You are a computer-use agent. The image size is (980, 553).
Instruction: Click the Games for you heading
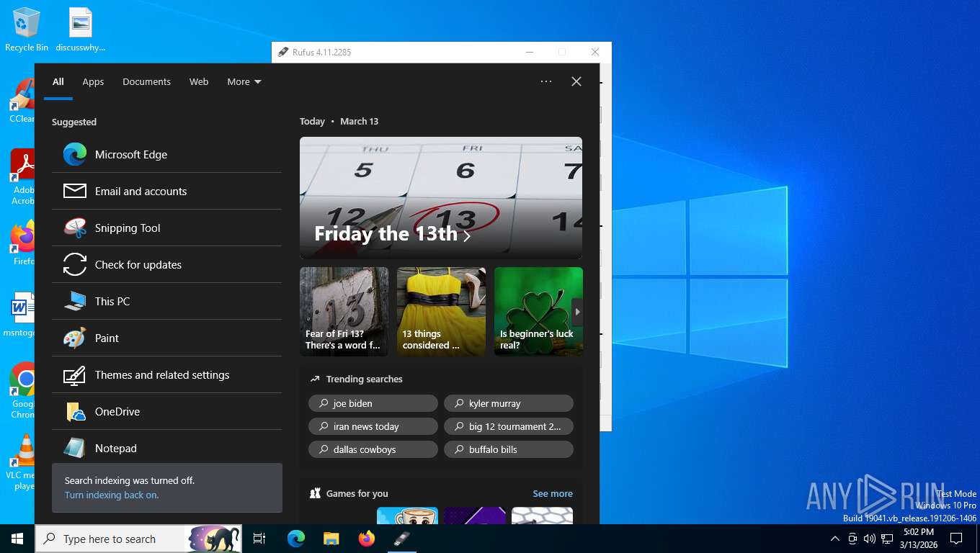point(357,493)
